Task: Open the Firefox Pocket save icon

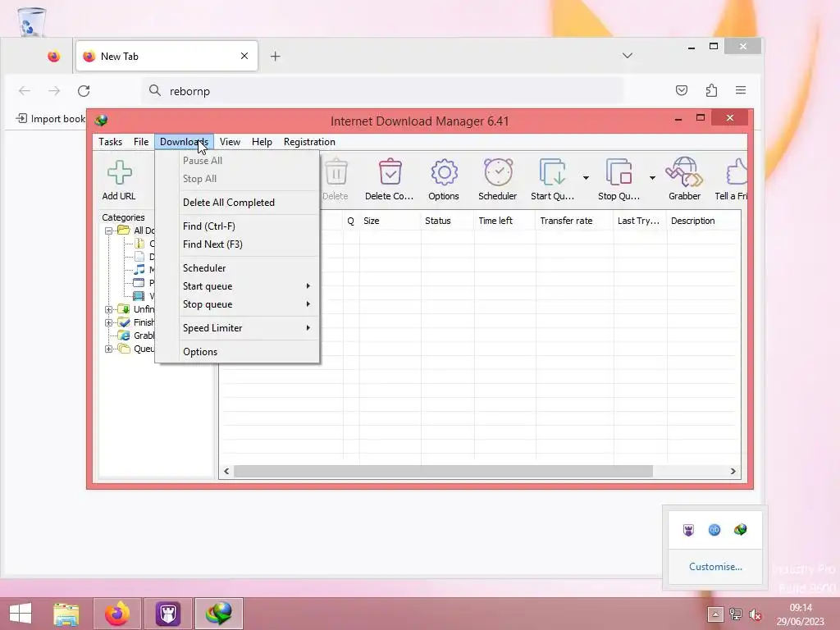Action: [682, 90]
